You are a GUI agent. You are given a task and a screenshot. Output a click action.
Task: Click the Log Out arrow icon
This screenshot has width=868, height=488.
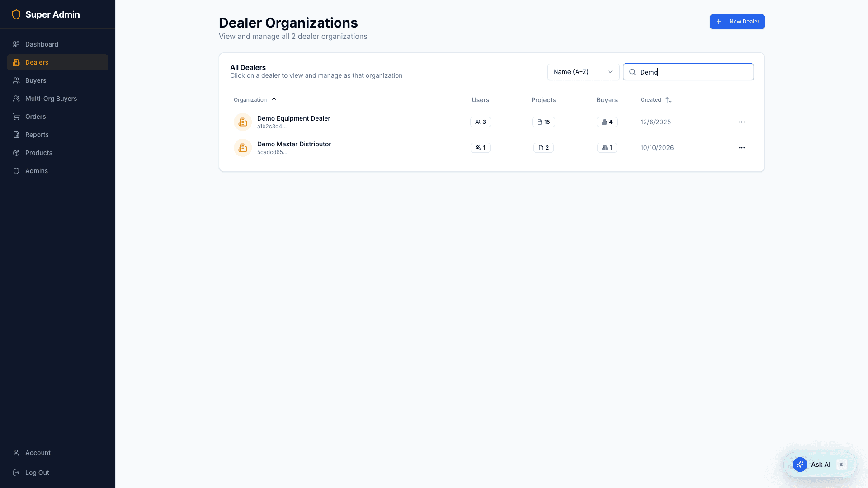(x=16, y=473)
